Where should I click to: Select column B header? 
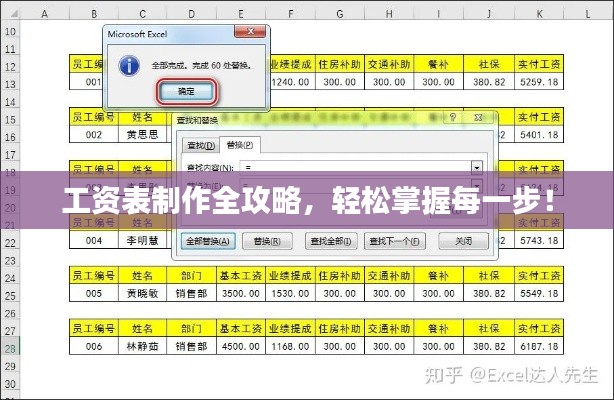point(94,15)
